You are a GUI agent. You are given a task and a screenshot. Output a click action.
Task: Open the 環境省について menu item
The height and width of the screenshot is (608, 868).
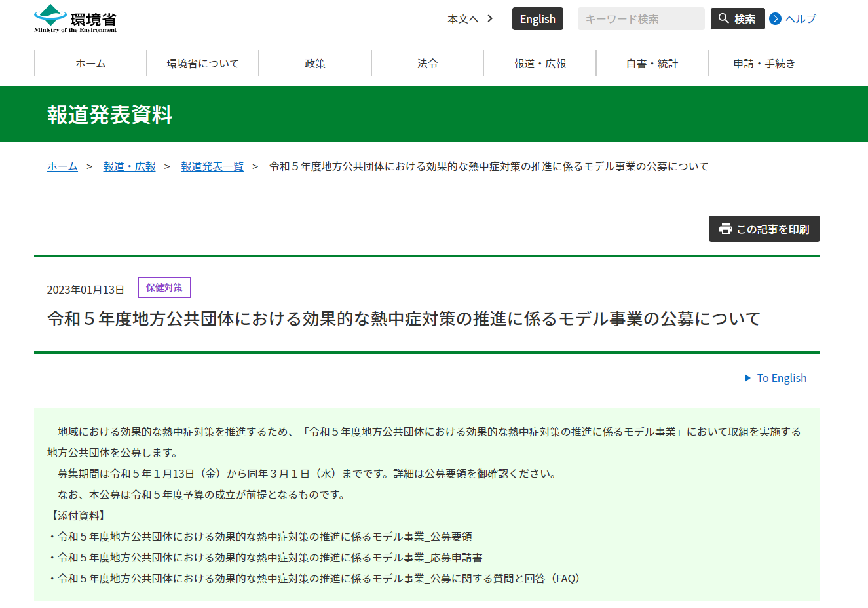coord(203,64)
